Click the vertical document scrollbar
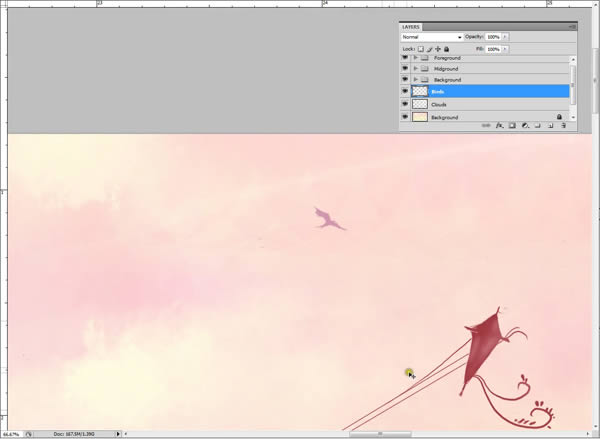Viewport: 600px width, 439px height. [596, 80]
